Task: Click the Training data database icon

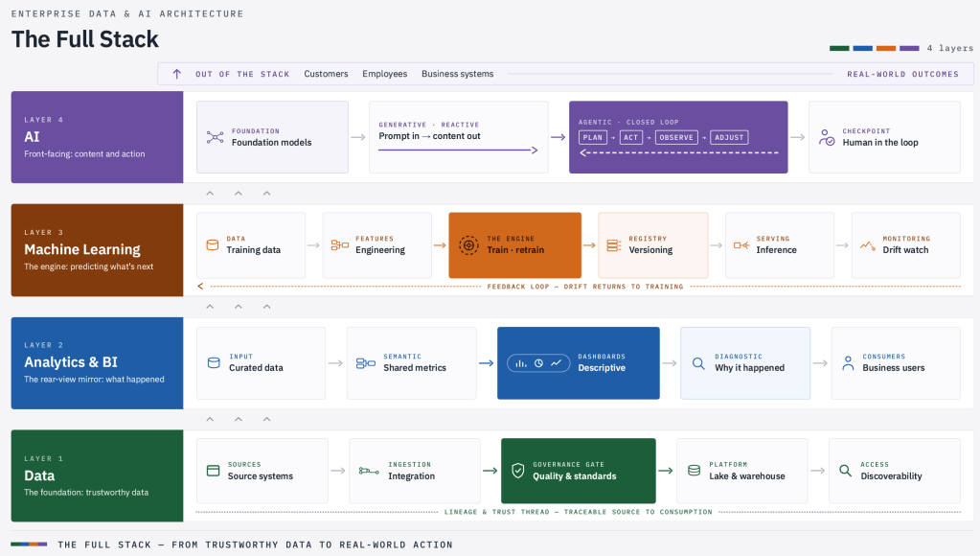Action: point(213,245)
